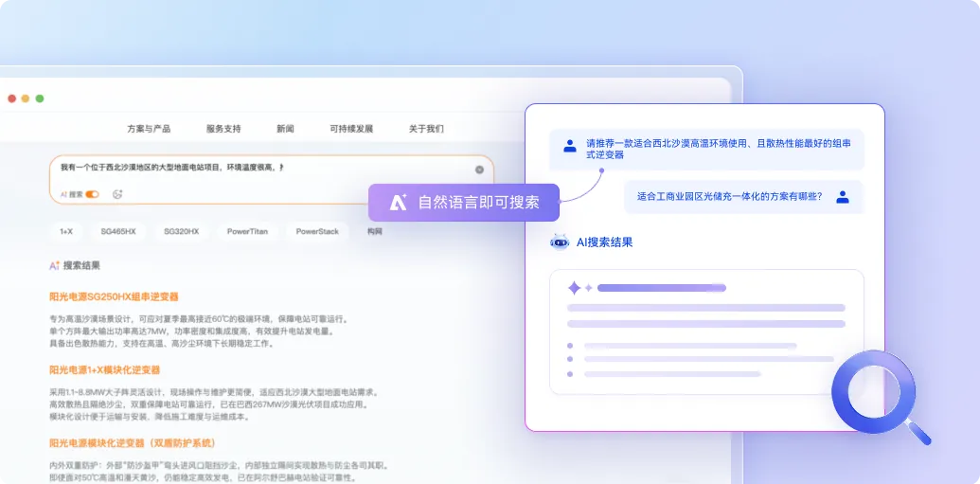
Task: Select the 1+X suggestion chip
Action: pos(66,231)
